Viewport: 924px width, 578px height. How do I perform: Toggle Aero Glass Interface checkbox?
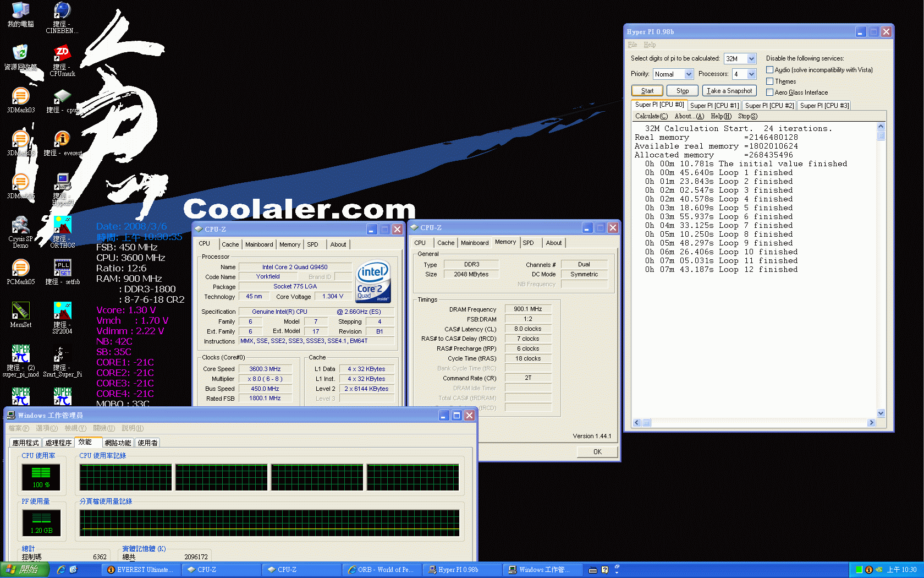pos(769,92)
